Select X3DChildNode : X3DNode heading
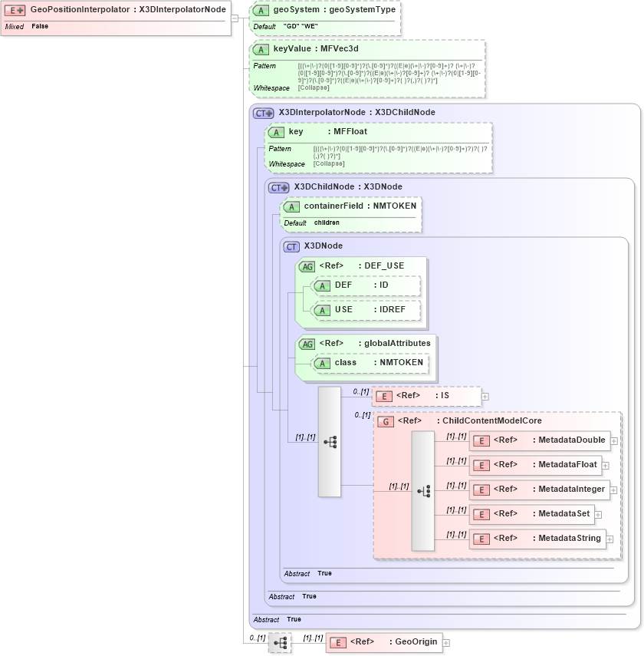 (x=348, y=186)
